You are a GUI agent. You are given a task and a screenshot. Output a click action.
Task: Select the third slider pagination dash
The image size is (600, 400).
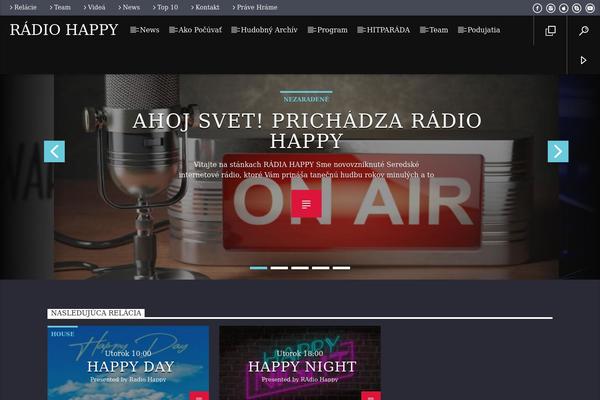point(300,268)
